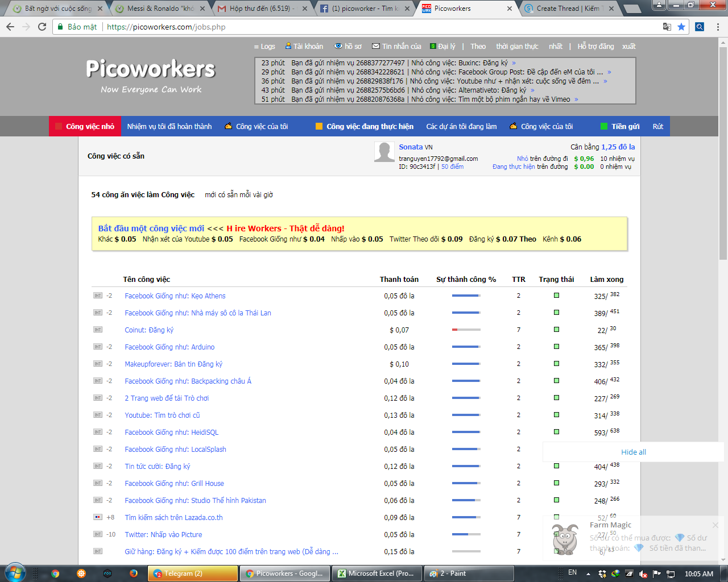The image size is (728, 582).
Task: Select the red Công việc nhỏ nav tab
Action: pyautogui.click(x=85, y=126)
